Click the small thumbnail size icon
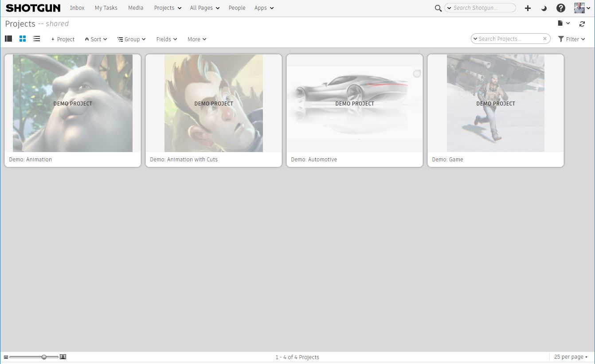The height and width of the screenshot is (364, 595). (x=6, y=357)
